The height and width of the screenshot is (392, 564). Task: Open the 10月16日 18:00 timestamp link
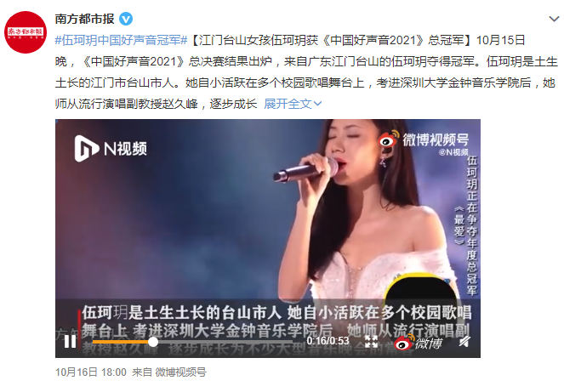coord(91,372)
